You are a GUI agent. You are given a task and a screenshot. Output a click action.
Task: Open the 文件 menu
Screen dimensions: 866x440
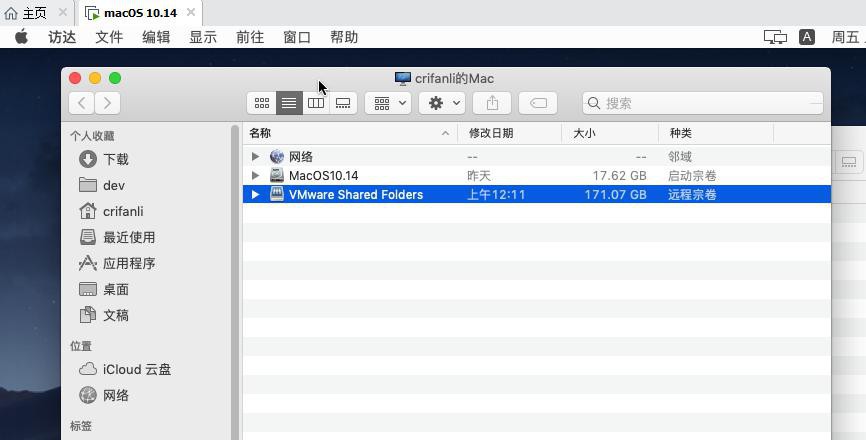[109, 37]
